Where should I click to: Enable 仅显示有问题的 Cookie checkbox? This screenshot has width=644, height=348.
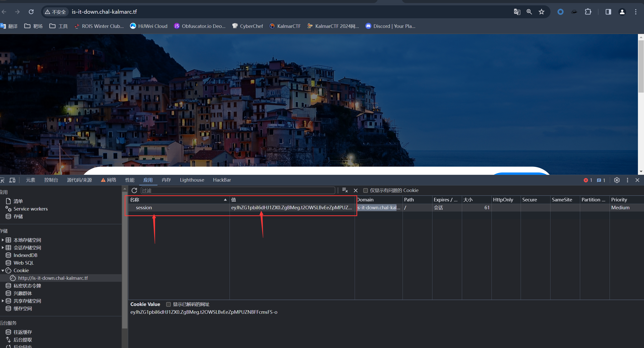[365, 190]
